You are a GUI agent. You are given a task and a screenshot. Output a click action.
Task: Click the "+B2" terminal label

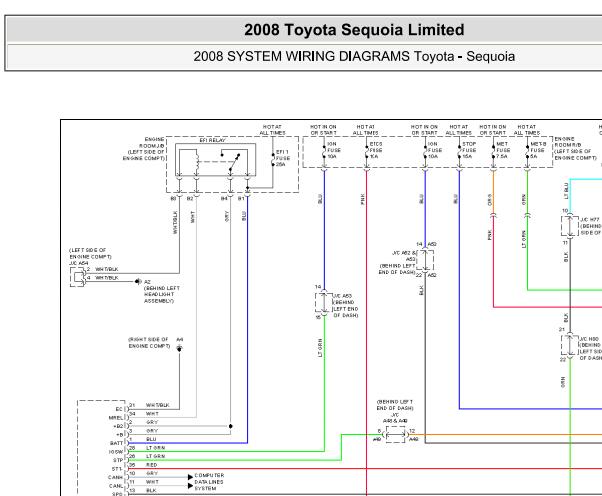point(118,426)
